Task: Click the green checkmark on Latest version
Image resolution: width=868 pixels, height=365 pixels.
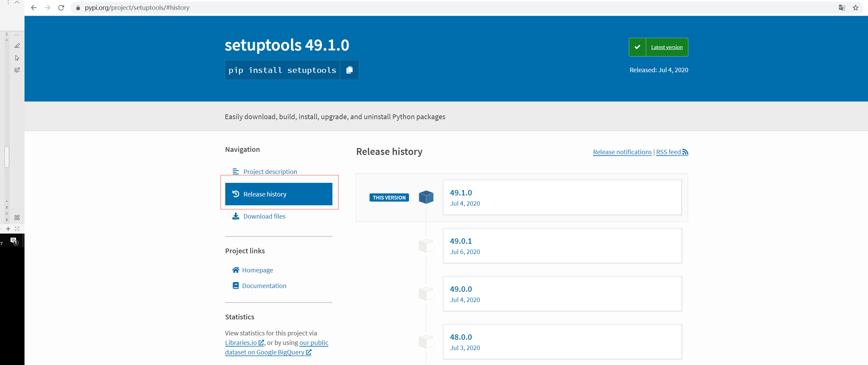Action: pos(637,47)
